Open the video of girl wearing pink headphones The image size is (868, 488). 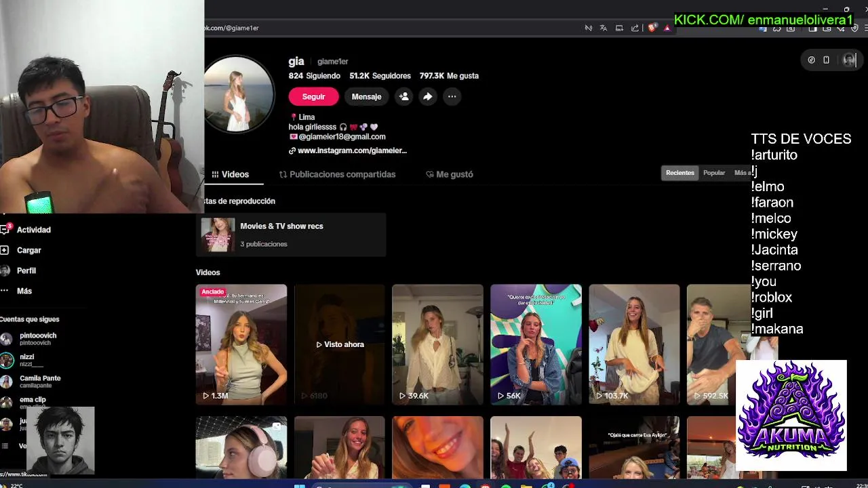[241, 447]
